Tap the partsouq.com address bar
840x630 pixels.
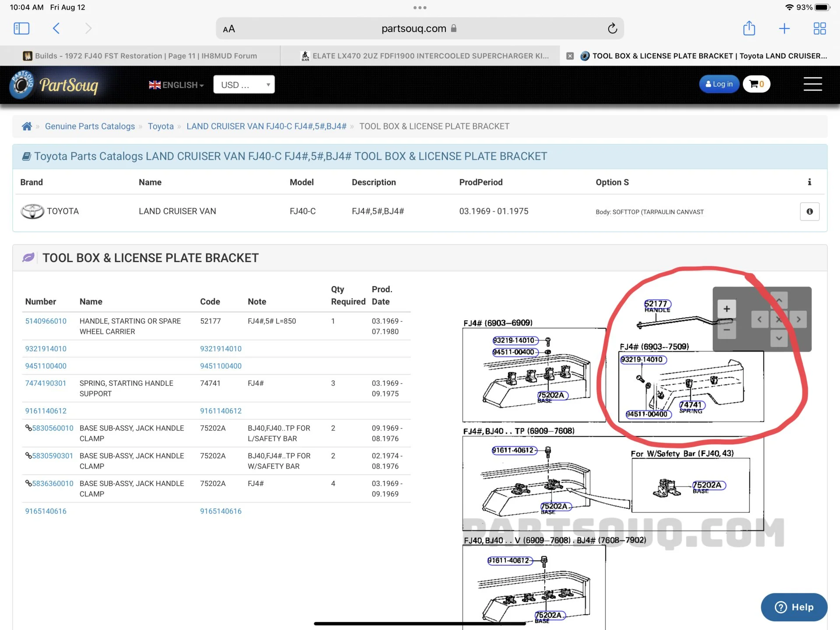pyautogui.click(x=420, y=28)
